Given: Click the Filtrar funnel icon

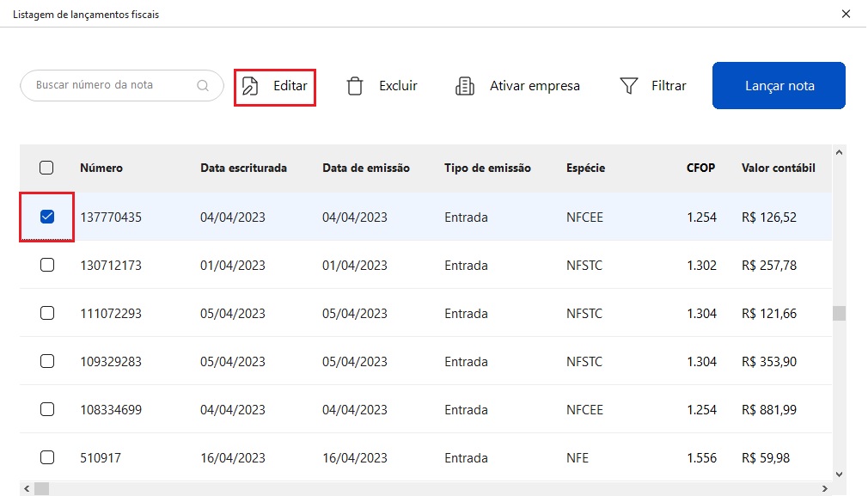Looking at the screenshot, I should [x=629, y=86].
